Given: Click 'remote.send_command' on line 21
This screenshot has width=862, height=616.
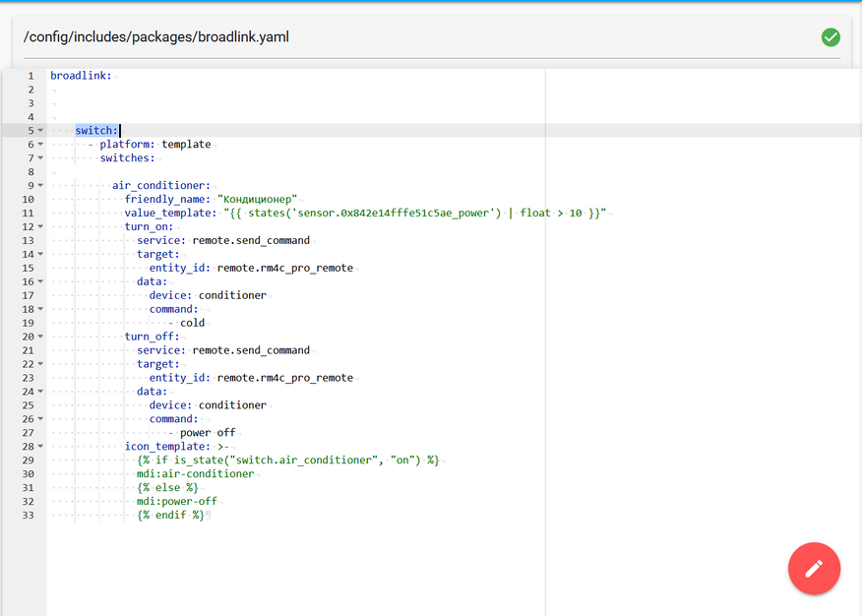Looking at the screenshot, I should (x=251, y=350).
